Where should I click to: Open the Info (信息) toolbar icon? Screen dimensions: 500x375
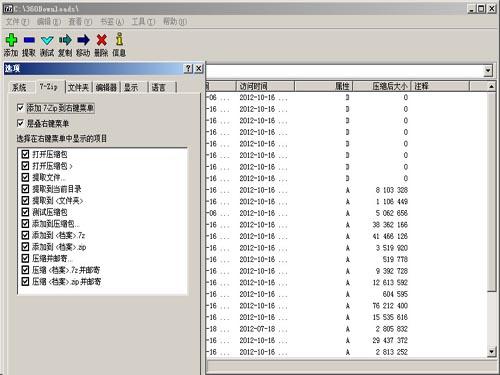coord(119,39)
